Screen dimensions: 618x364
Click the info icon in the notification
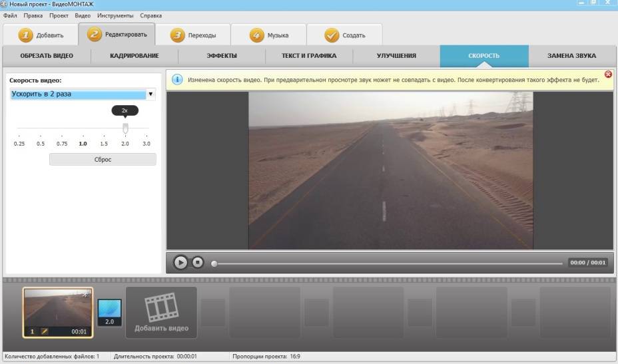tap(177, 79)
